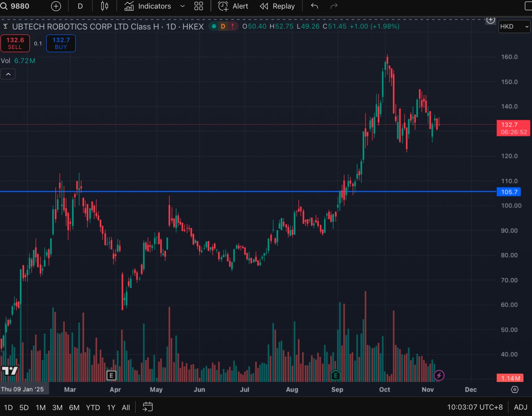This screenshot has height=416, width=532.
Task: Click the blue 132.7 BUY button
Action: click(61, 44)
